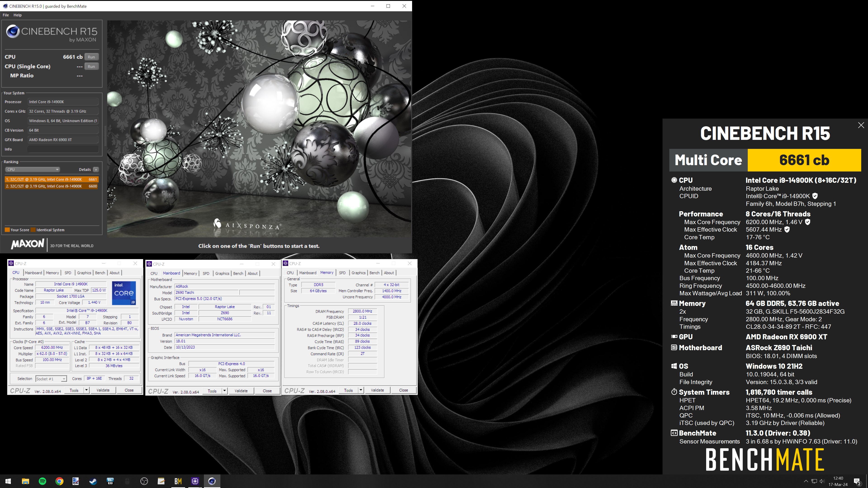This screenshot has width=868, height=488.
Task: Switch to Cinebench via taskbar icon
Action: (x=212, y=481)
